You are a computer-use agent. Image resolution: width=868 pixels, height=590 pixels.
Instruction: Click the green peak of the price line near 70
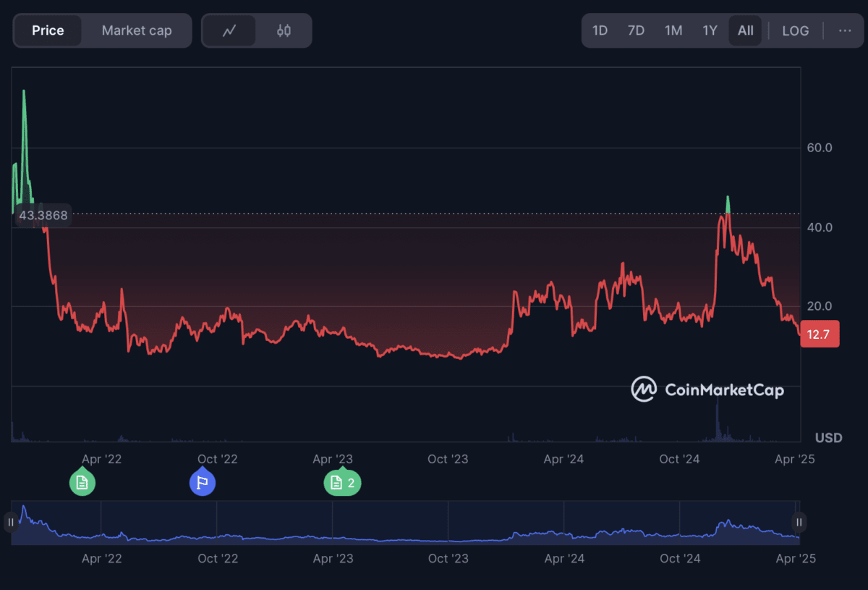[24, 93]
